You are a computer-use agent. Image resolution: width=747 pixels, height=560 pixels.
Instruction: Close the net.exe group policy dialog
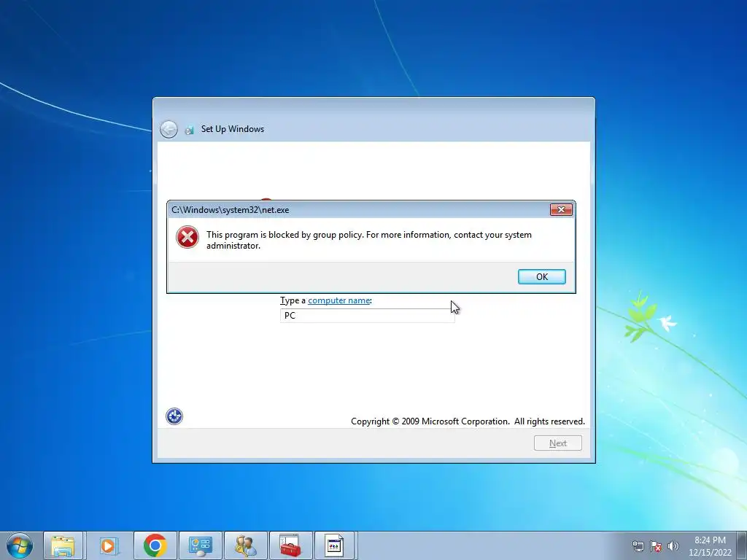[x=561, y=209]
